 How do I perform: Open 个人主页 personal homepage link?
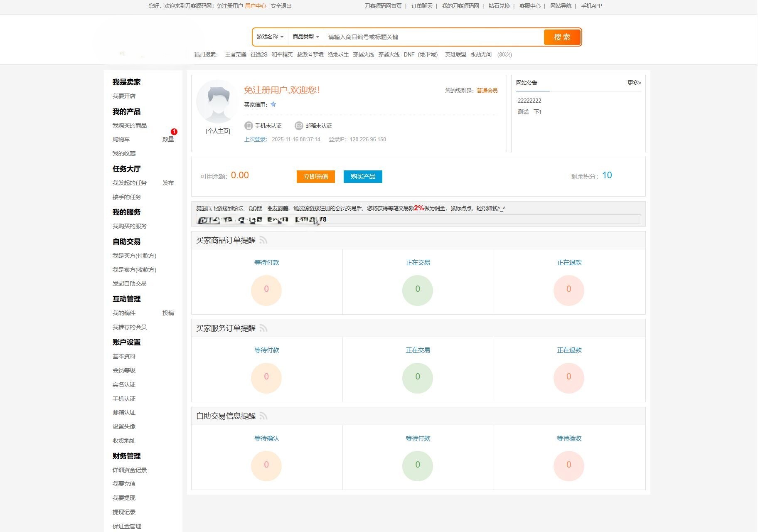point(217,131)
